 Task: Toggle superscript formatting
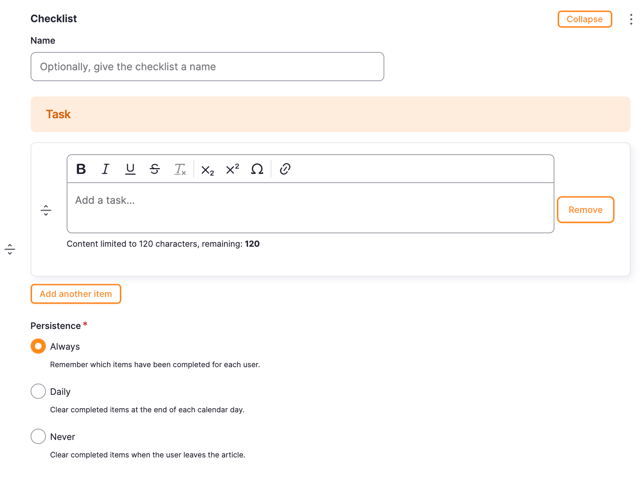[x=232, y=169]
